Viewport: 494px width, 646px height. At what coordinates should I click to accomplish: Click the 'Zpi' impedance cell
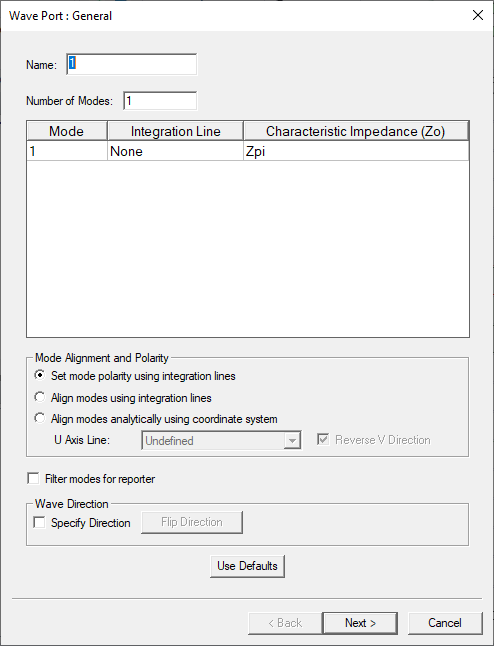tap(356, 151)
